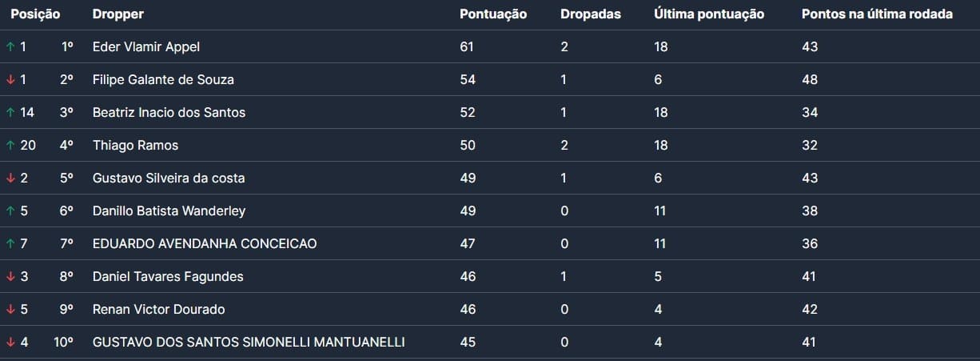Click green up arrow in Beatriz Inacio row
Image resolution: width=980 pixels, height=361 pixels.
click(x=10, y=113)
